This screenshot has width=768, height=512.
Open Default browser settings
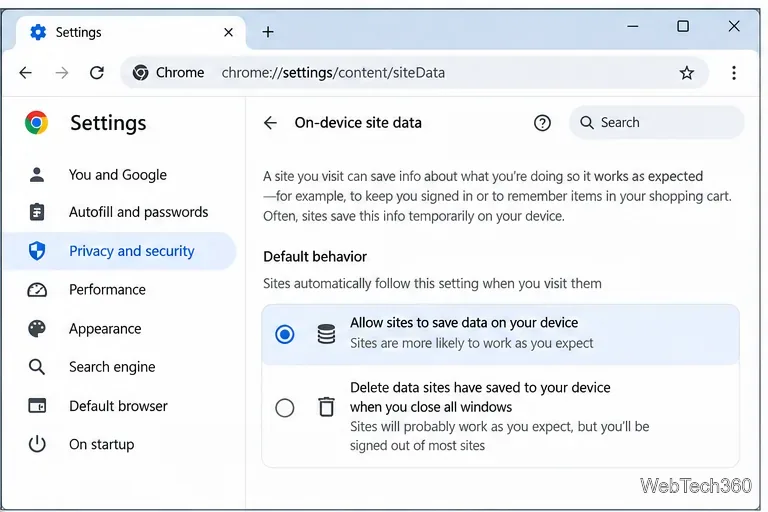tap(120, 406)
